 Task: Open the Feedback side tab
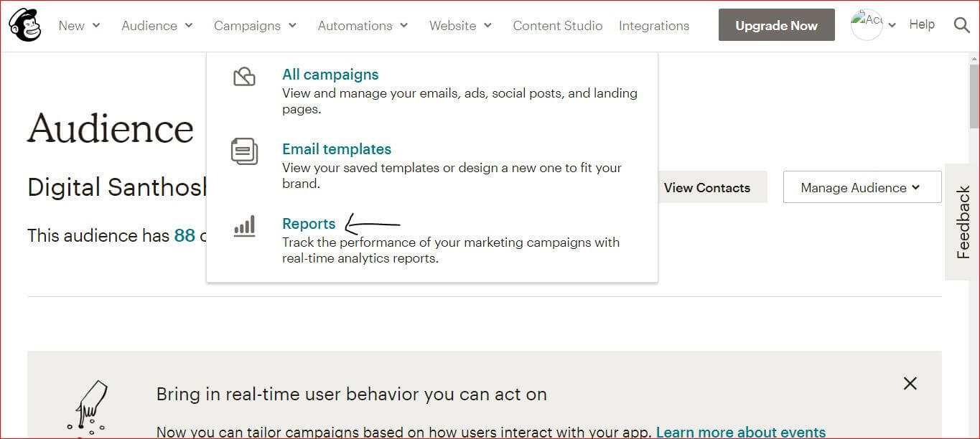(962, 222)
